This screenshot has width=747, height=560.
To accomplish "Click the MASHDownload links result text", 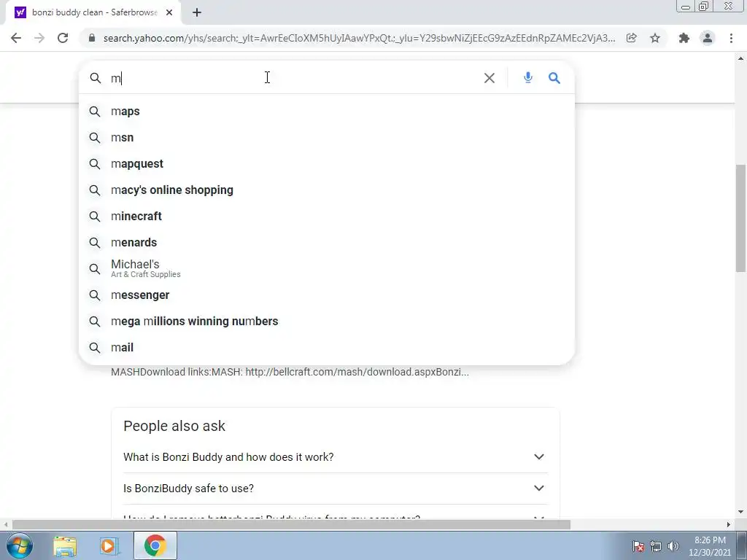I will pos(290,372).
